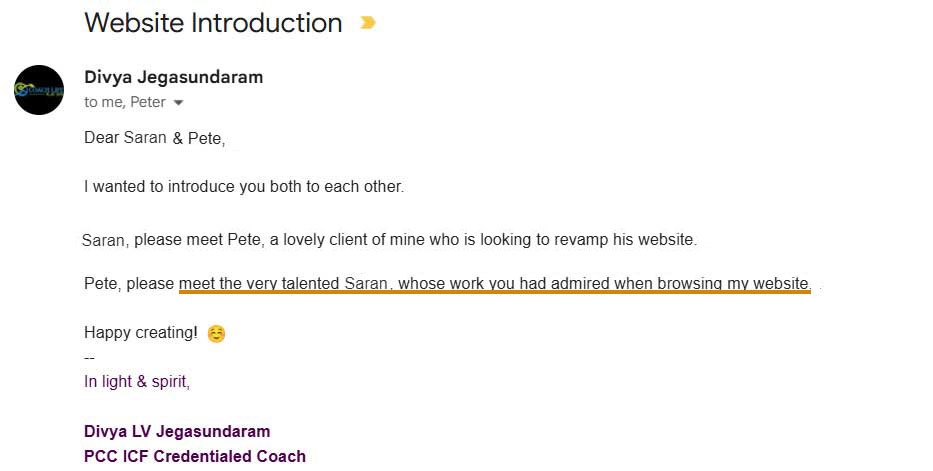This screenshot has height=471, width=933.
Task: Click the "I wanted to introduce you both" sentence
Action: (243, 187)
